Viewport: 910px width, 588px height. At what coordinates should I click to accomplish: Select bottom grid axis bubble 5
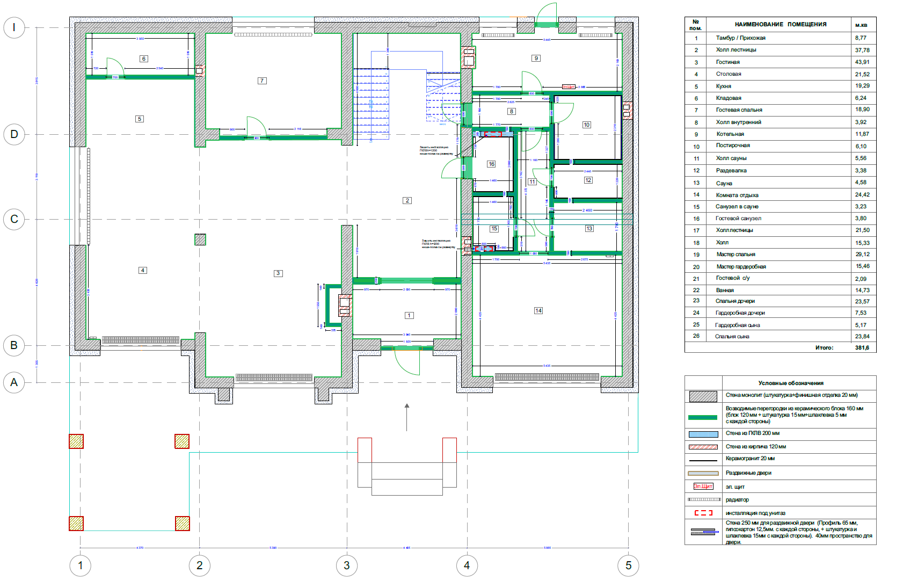click(x=628, y=565)
